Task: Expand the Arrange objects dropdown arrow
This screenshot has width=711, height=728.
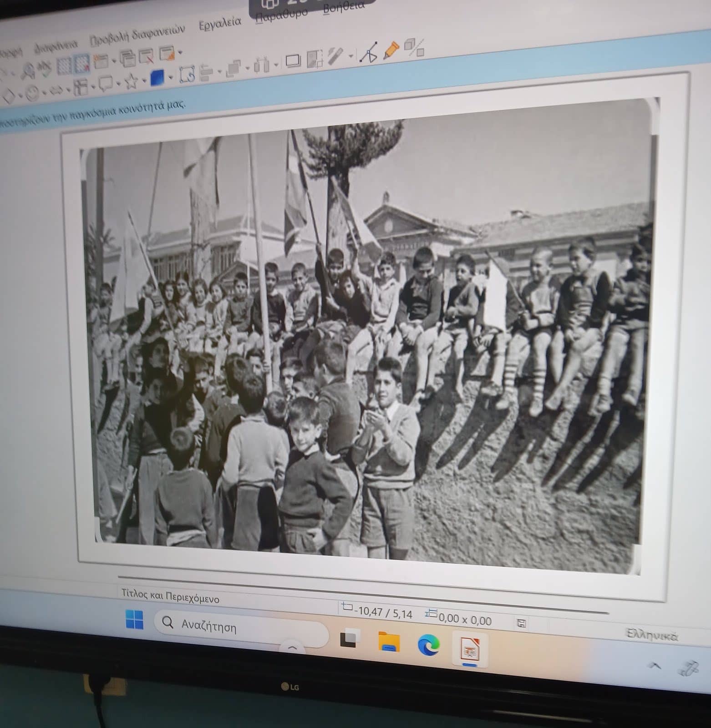Action: (248, 68)
